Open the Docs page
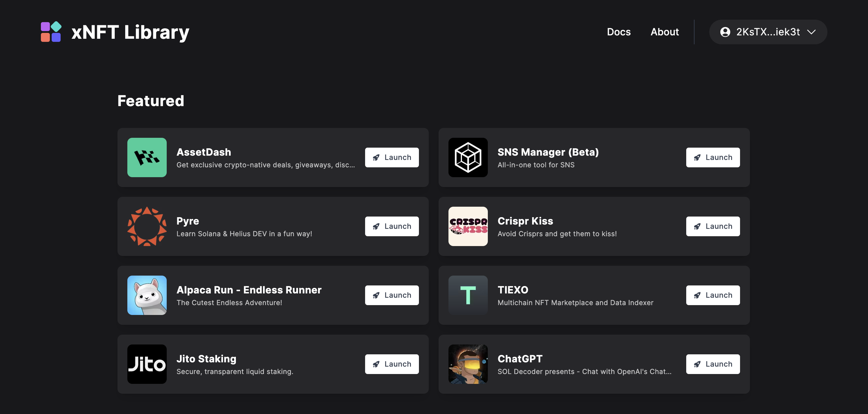This screenshot has height=414, width=868. point(618,32)
